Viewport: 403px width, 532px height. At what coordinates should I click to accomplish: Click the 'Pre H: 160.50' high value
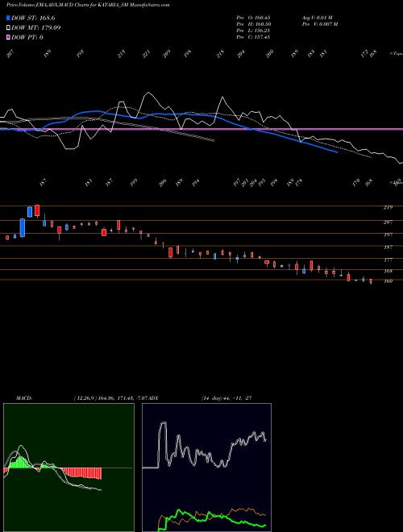(x=253, y=24)
